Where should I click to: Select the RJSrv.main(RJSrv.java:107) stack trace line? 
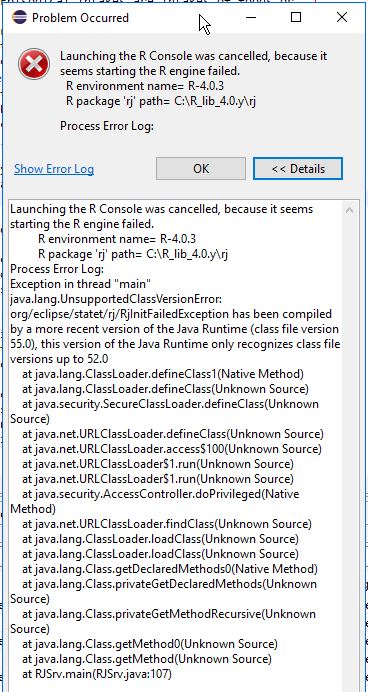click(97, 674)
